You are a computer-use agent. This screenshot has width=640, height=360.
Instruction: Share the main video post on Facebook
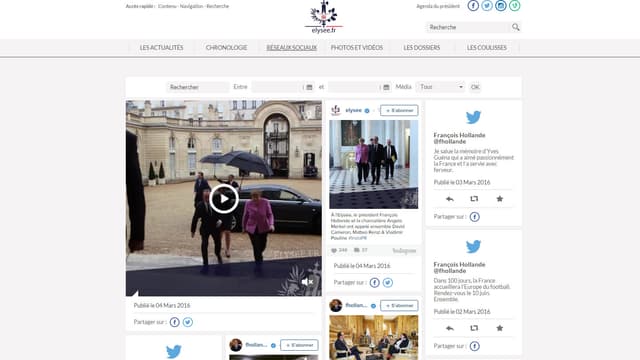tap(175, 322)
